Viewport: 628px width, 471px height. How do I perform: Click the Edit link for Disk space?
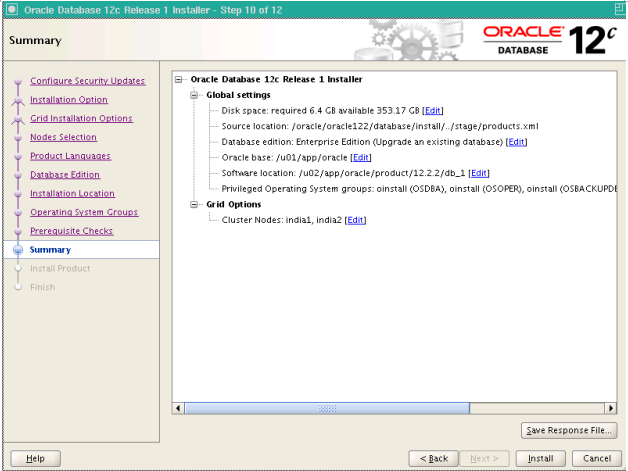tap(433, 111)
